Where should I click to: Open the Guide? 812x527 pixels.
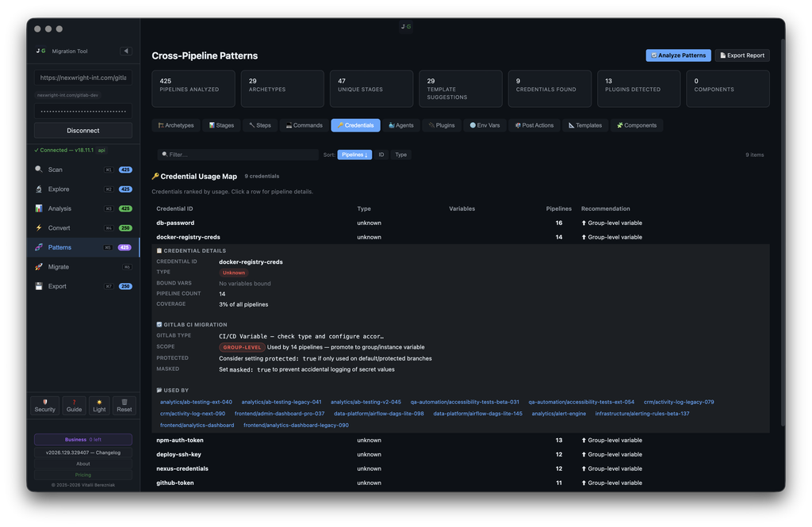[74, 405]
